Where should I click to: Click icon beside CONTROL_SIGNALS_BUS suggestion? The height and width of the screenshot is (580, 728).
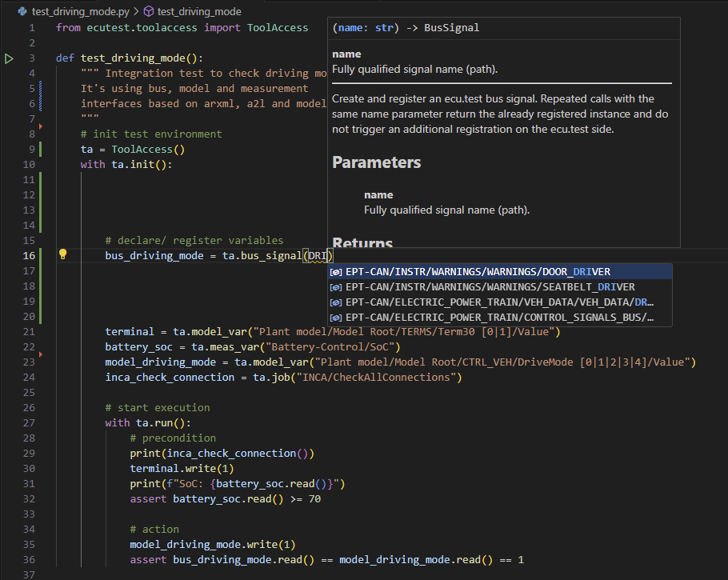[337, 318]
